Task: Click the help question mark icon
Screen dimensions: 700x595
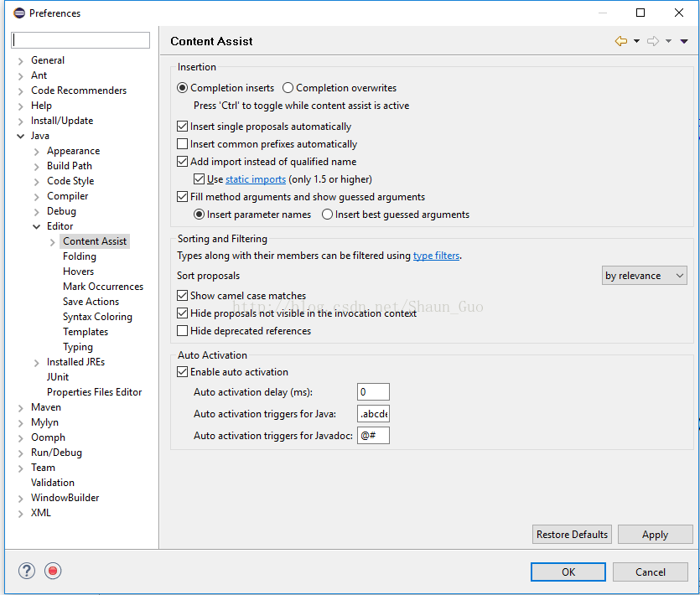Action: (x=27, y=571)
